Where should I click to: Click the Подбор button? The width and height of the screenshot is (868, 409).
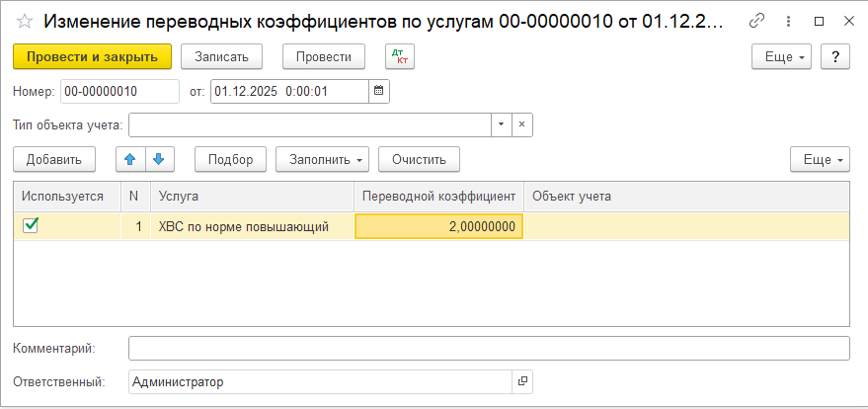coord(230,159)
